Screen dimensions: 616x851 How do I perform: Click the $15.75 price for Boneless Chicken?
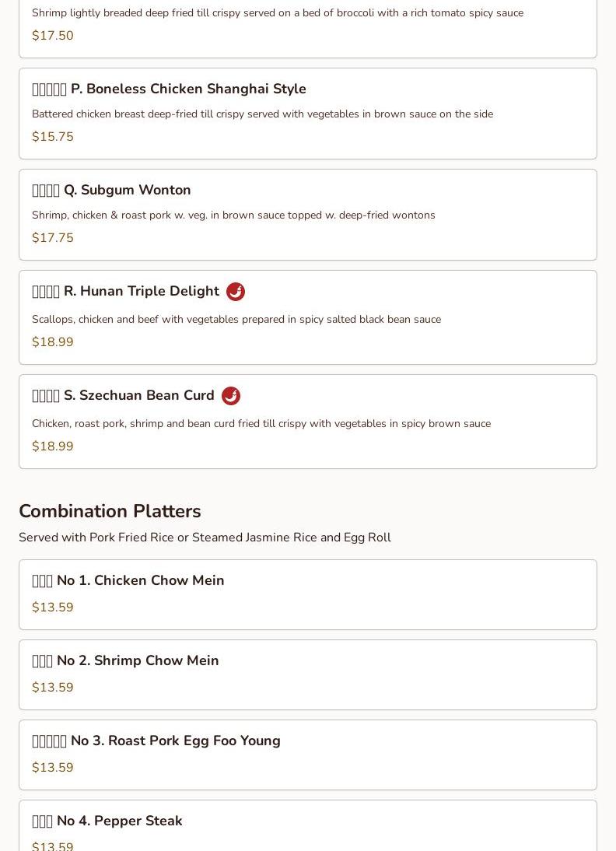(53, 137)
